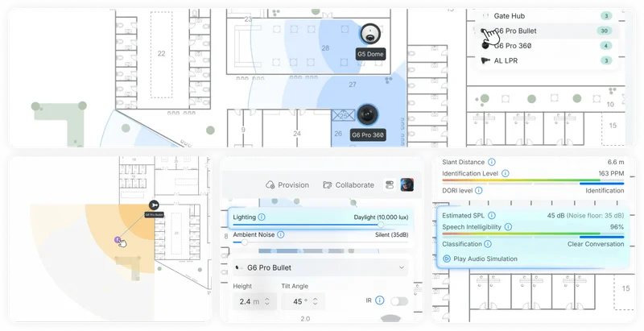The height and width of the screenshot is (331, 644).
Task: Toggle the IR switch on
Action: coord(399,301)
